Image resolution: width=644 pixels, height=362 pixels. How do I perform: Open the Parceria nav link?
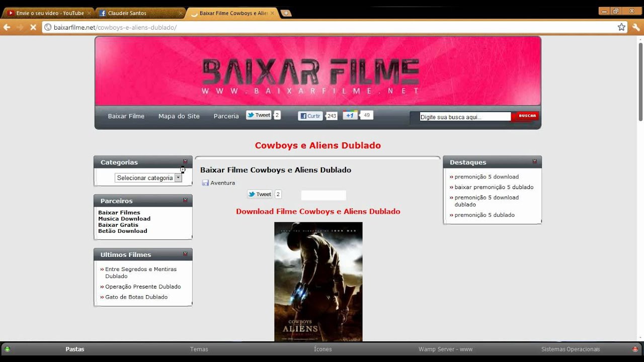(x=226, y=116)
